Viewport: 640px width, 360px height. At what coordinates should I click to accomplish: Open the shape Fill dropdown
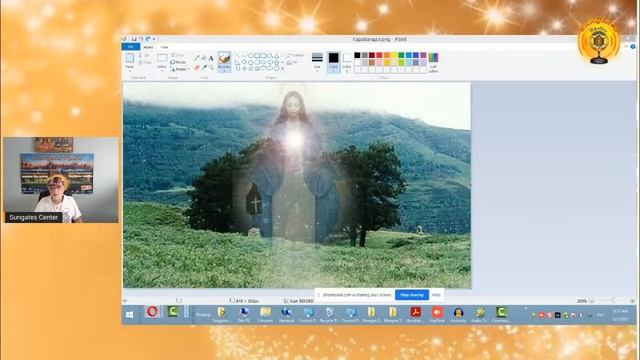pyautogui.click(x=292, y=62)
